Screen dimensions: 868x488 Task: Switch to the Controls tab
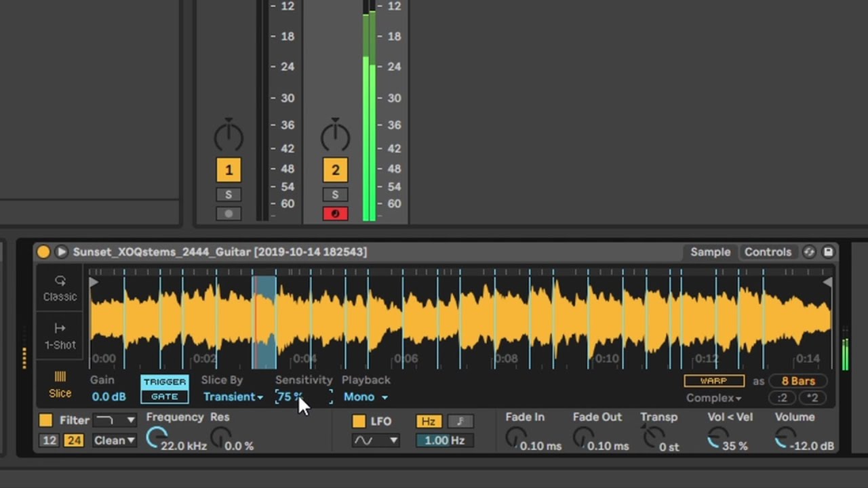[768, 251]
